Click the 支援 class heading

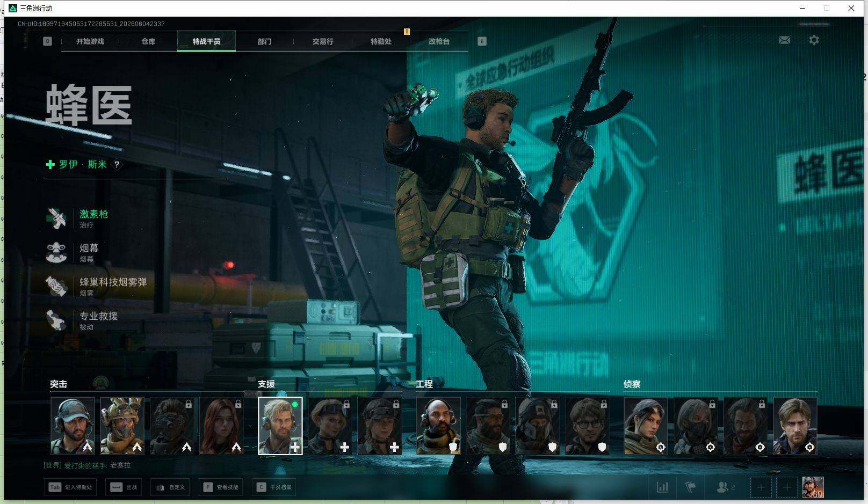(266, 384)
